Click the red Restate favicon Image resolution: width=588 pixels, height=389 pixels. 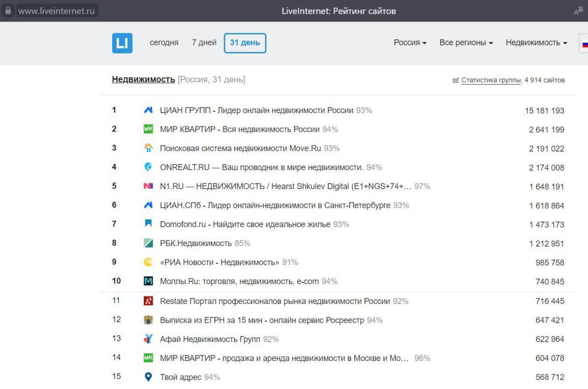[148, 301]
